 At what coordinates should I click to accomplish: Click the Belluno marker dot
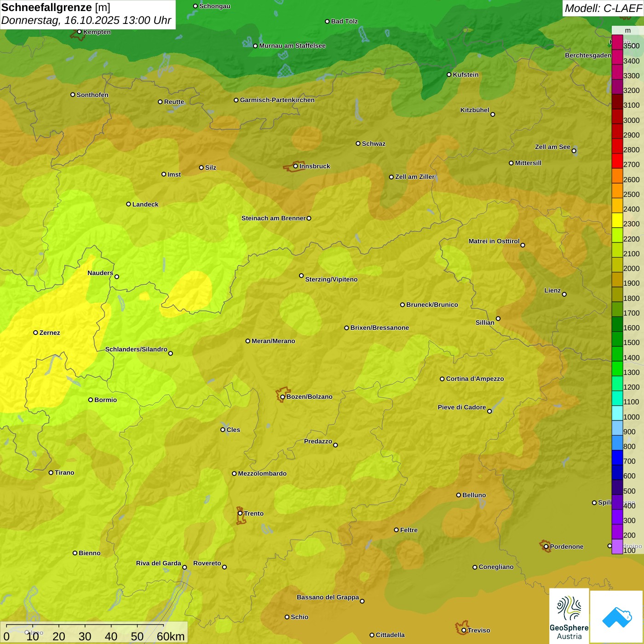[x=458, y=495]
